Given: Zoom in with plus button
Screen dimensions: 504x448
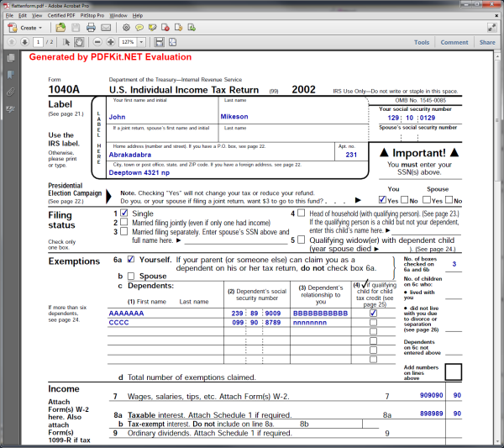Looking at the screenshot, I should click(111, 42).
